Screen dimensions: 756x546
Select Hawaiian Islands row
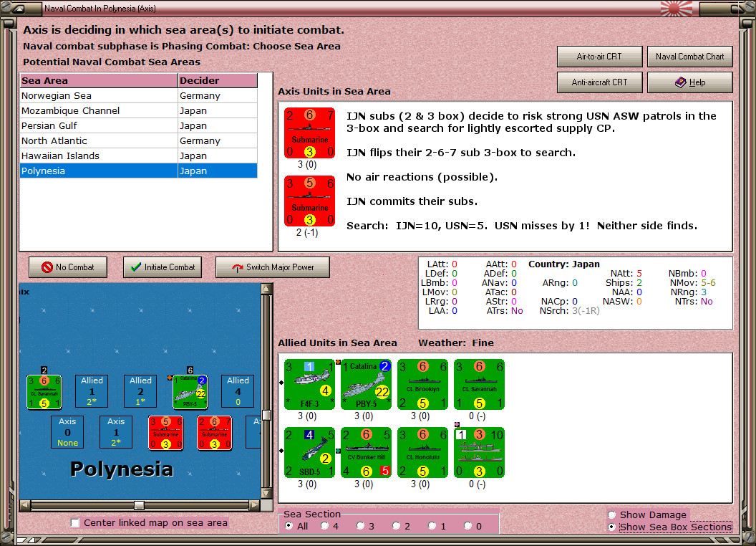pos(138,155)
